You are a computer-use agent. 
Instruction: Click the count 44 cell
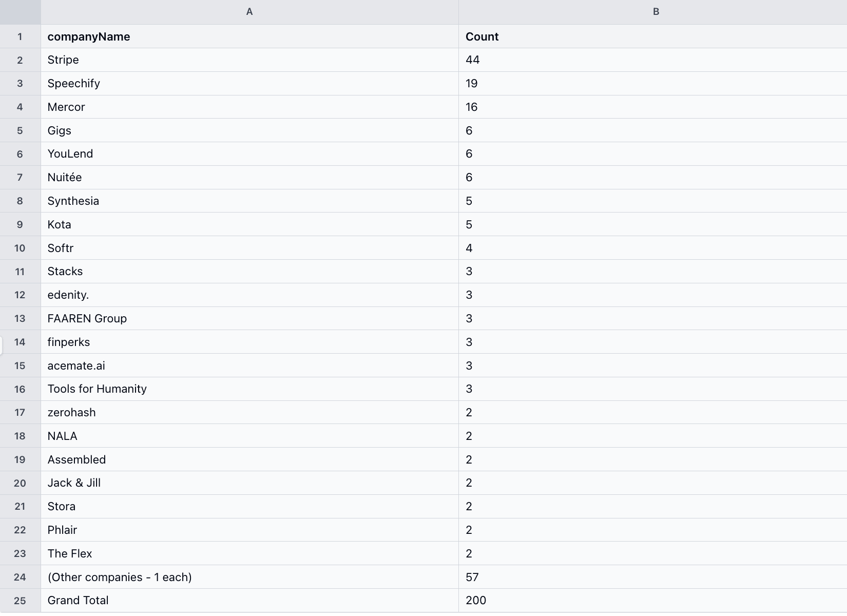[652, 60]
